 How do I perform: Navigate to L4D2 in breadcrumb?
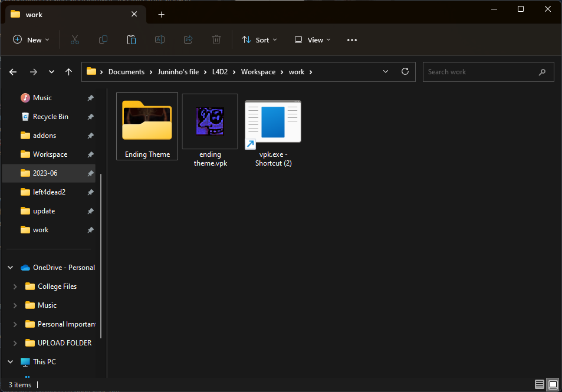pyautogui.click(x=220, y=72)
